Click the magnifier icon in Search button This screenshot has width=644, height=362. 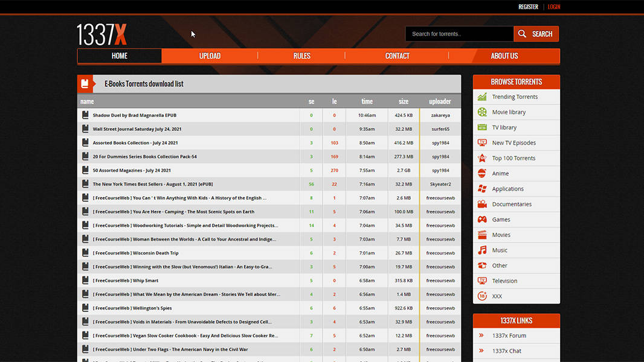[522, 34]
